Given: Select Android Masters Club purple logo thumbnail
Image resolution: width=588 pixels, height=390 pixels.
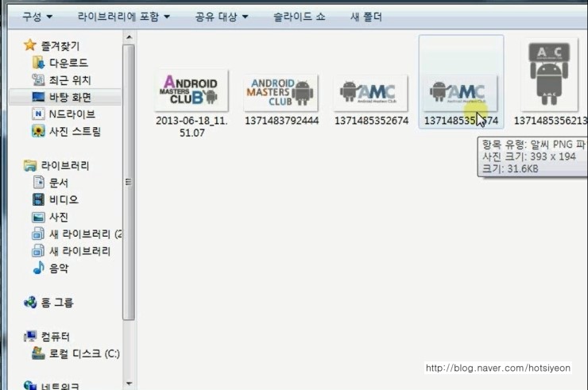Looking at the screenshot, I should tap(191, 90).
